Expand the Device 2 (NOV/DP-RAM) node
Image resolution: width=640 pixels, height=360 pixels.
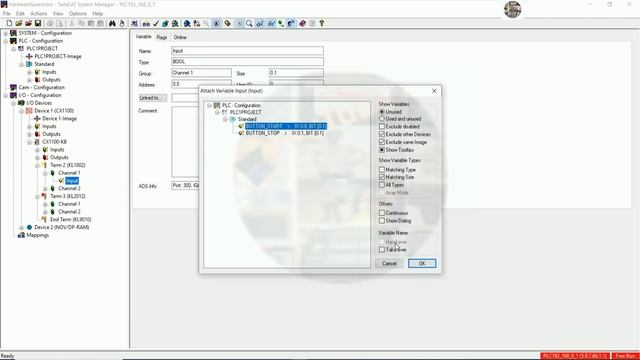click(21, 227)
